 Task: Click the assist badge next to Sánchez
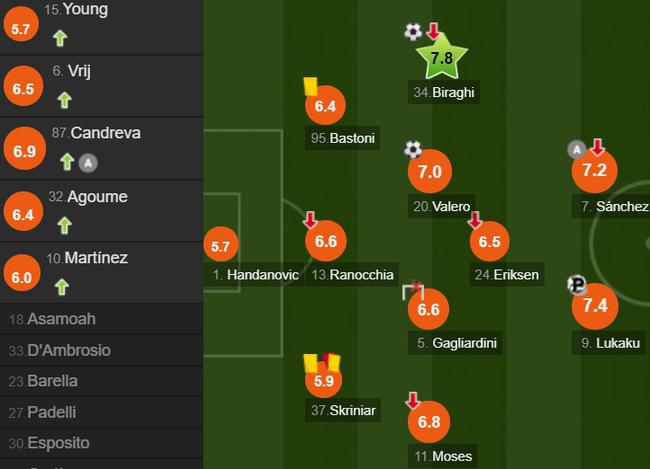tap(576, 150)
